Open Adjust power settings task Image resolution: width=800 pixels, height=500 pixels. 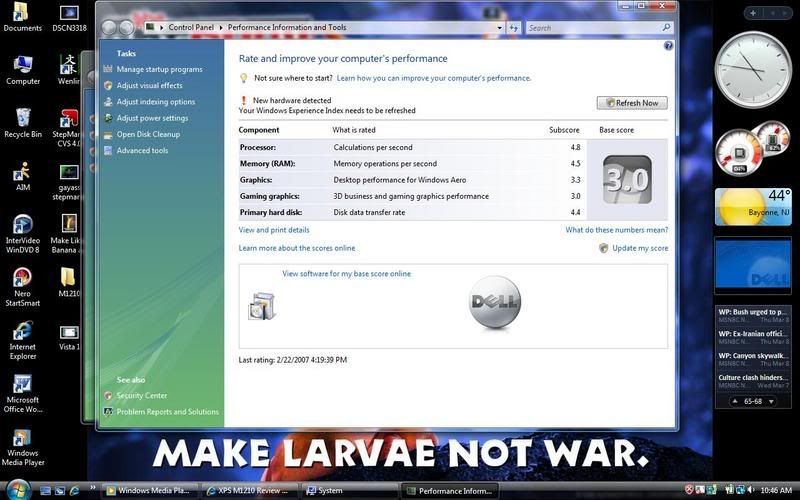tap(152, 118)
